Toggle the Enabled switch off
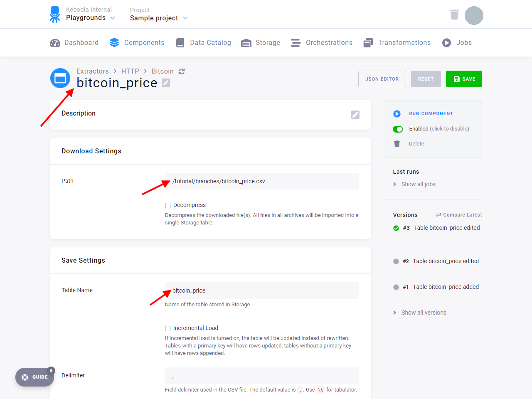This screenshot has width=532, height=399. tap(398, 129)
